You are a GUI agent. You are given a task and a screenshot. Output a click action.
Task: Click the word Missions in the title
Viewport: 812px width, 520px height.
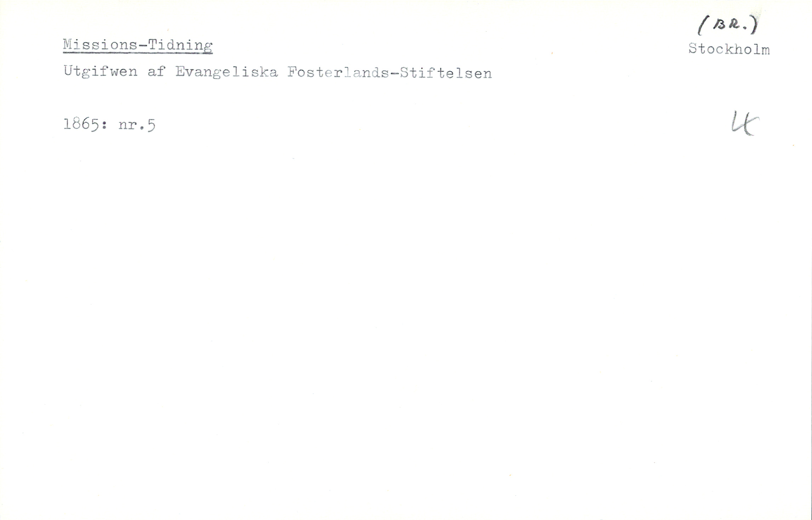point(100,45)
